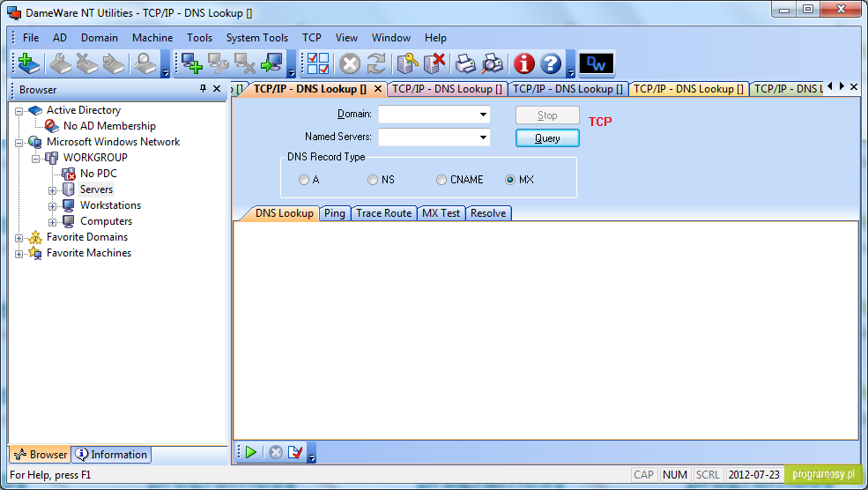Collapse the Microsoft Windows Network node
Image resolution: width=868 pixels, height=490 pixels.
pyautogui.click(x=19, y=142)
